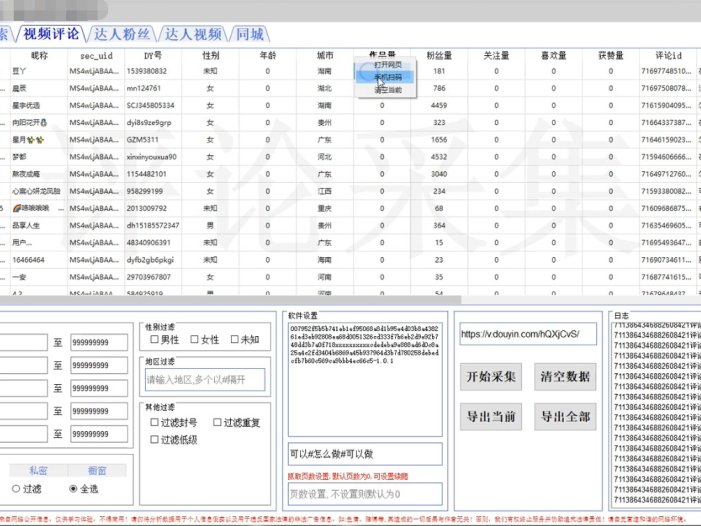Click the 开始采集 button

[491, 377]
